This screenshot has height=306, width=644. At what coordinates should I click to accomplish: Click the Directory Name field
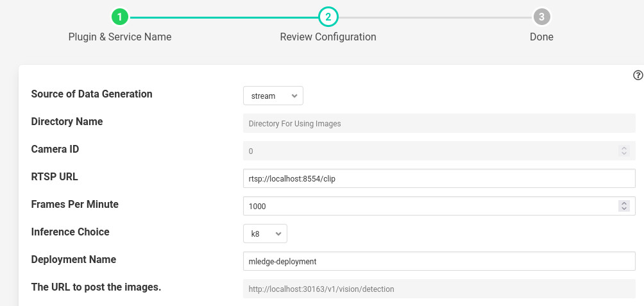coord(439,123)
